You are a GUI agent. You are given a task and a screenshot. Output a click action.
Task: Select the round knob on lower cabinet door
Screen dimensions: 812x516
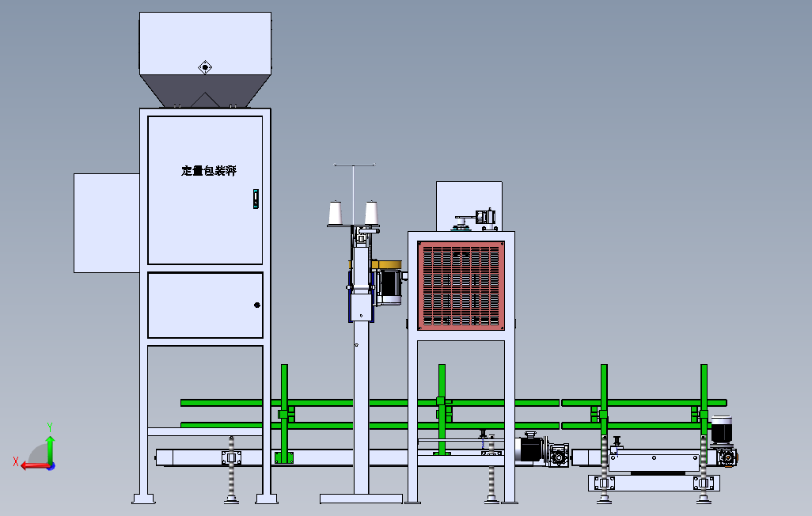pos(257,305)
